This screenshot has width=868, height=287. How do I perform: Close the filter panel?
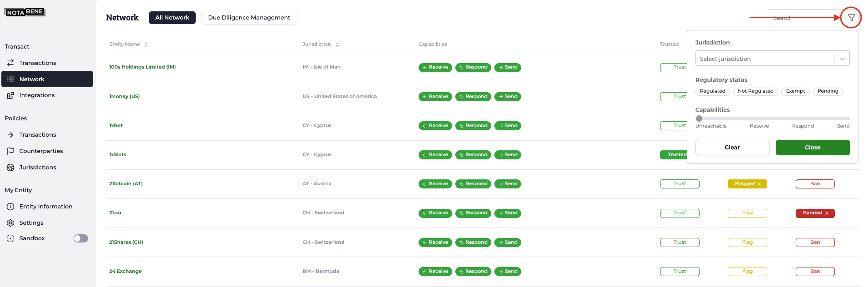(x=813, y=148)
